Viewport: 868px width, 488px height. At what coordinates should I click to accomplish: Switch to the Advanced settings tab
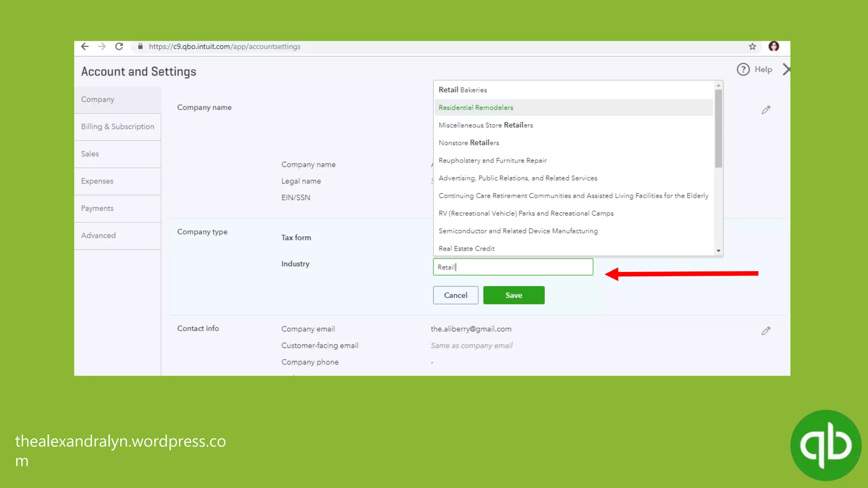tap(98, 236)
